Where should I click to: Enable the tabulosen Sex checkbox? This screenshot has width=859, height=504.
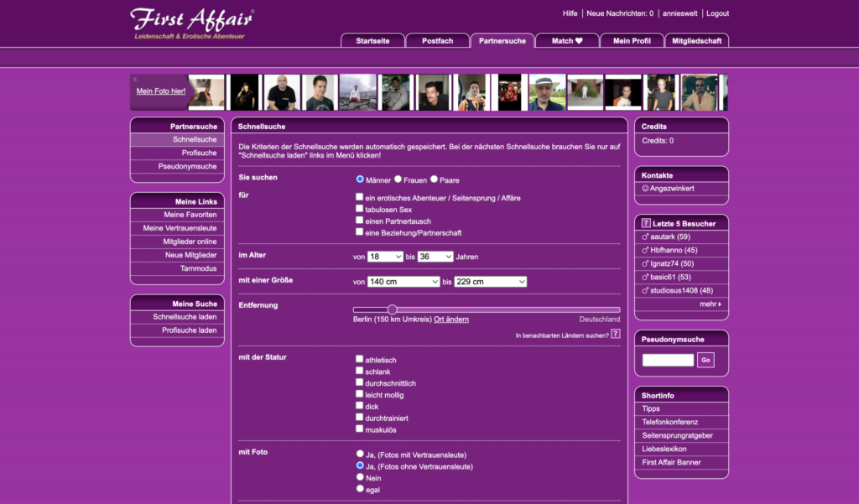click(x=359, y=208)
